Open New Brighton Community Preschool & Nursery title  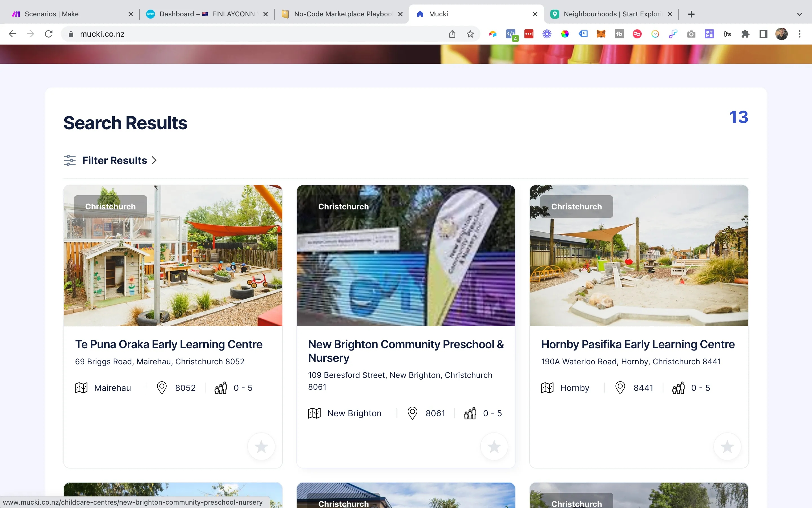pos(406,351)
